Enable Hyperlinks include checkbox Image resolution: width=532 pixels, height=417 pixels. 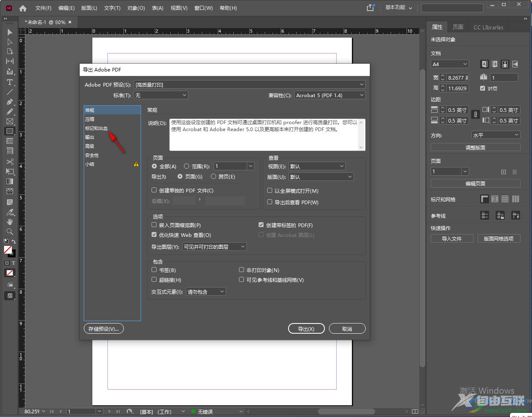pyautogui.click(x=154, y=279)
